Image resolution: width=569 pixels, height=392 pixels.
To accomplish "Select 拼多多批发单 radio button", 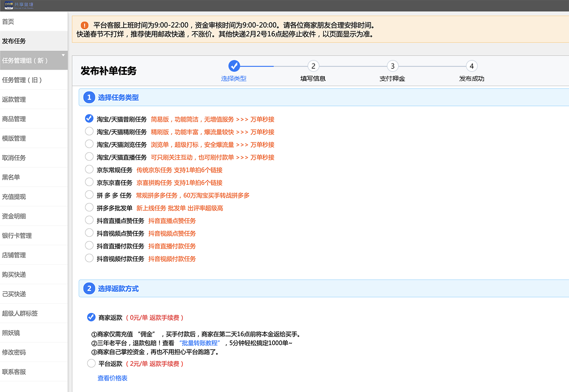I will pos(89,207).
